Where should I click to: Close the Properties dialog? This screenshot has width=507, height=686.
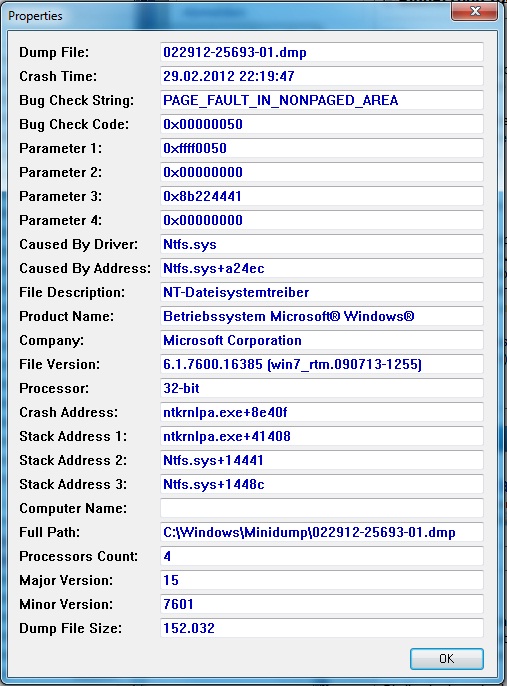475,11
